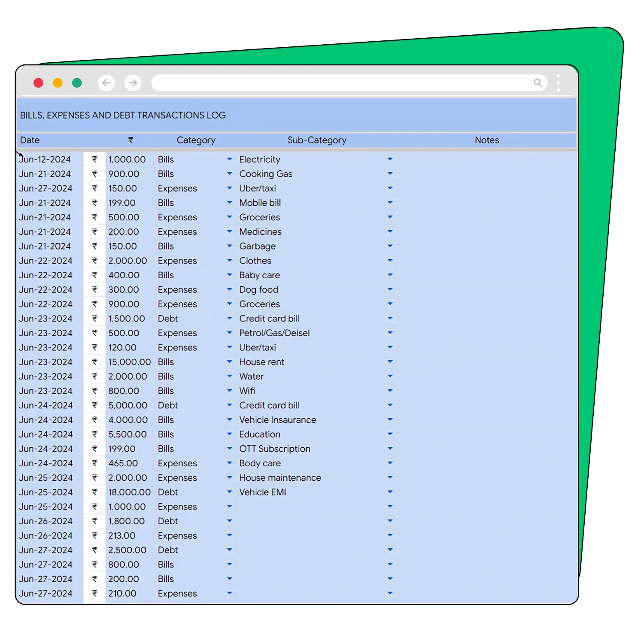
Task: Expand category dropdown on House rent row
Action: [x=229, y=362]
